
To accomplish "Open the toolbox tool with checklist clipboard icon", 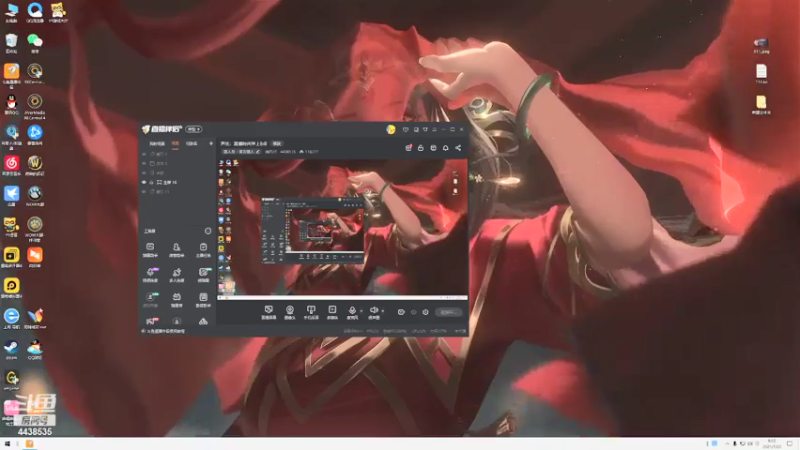I will 203,249.
